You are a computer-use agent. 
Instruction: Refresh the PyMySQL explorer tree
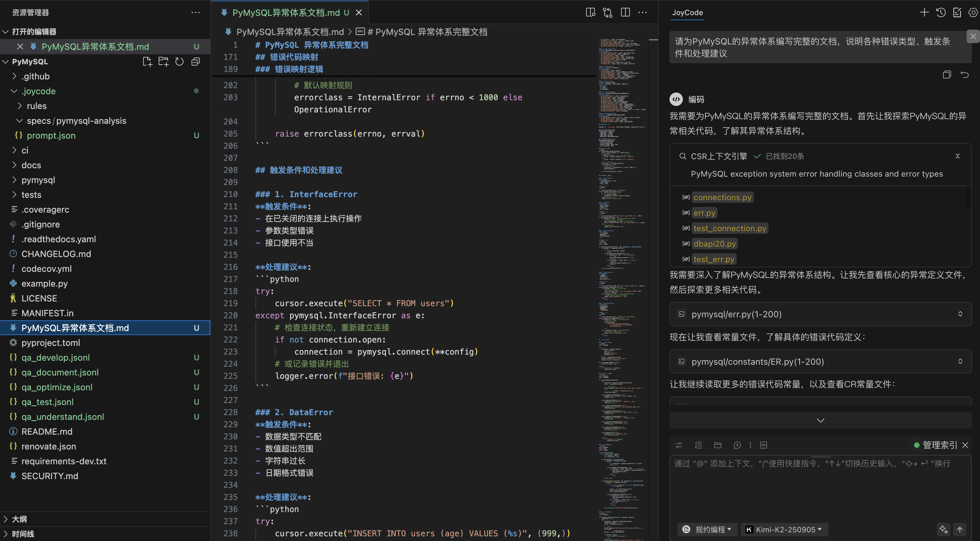click(179, 62)
